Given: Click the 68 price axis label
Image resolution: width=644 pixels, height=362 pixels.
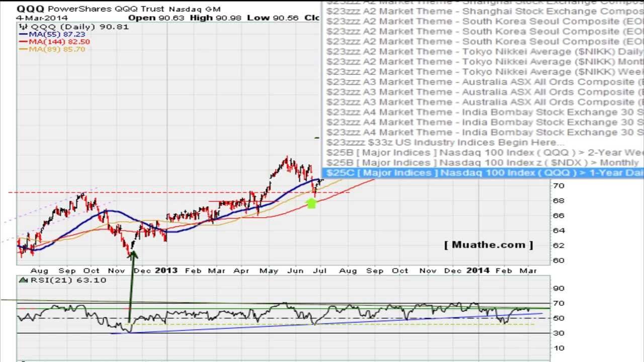Looking at the screenshot, I should 558,201.
